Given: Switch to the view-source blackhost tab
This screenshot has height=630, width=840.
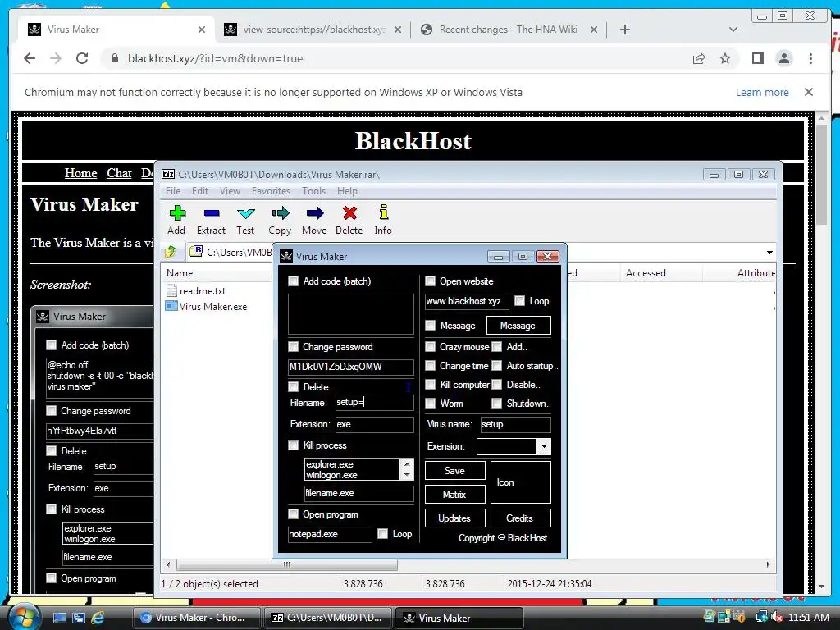Looking at the screenshot, I should [x=313, y=30].
